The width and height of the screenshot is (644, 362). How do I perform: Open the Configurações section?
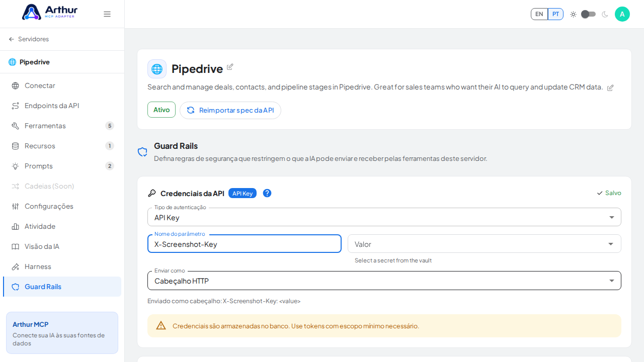tap(62, 206)
